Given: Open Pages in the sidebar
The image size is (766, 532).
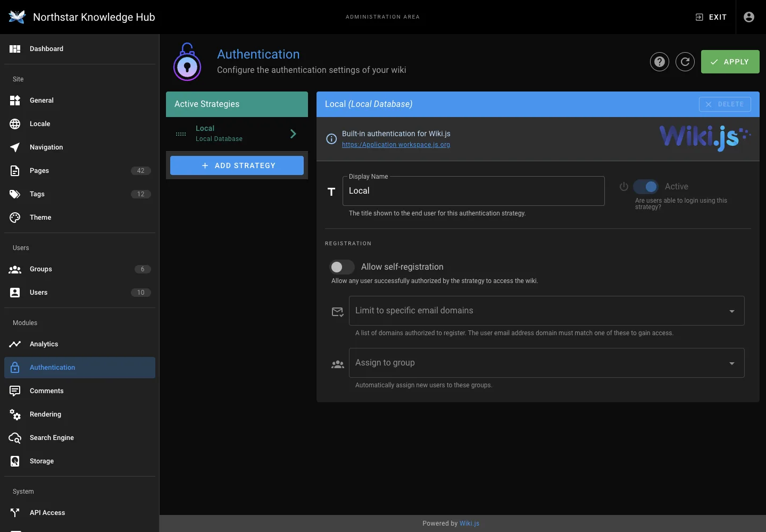Looking at the screenshot, I should click(x=80, y=171).
